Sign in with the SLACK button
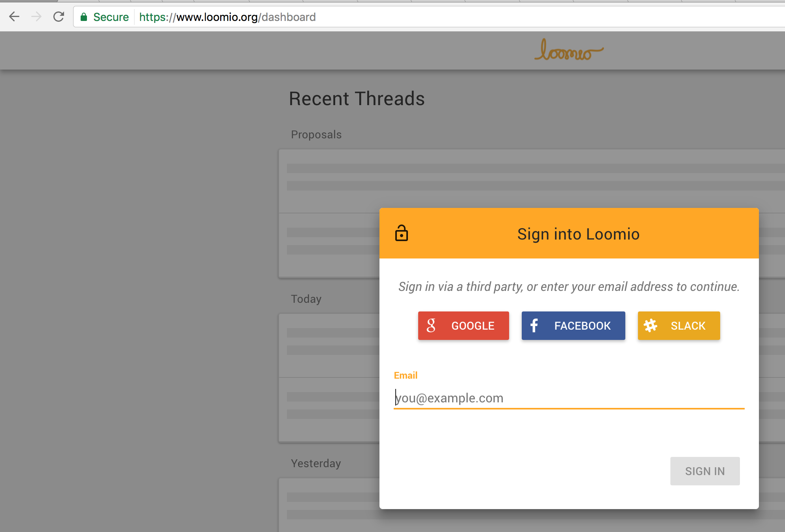The image size is (785, 532). point(679,326)
